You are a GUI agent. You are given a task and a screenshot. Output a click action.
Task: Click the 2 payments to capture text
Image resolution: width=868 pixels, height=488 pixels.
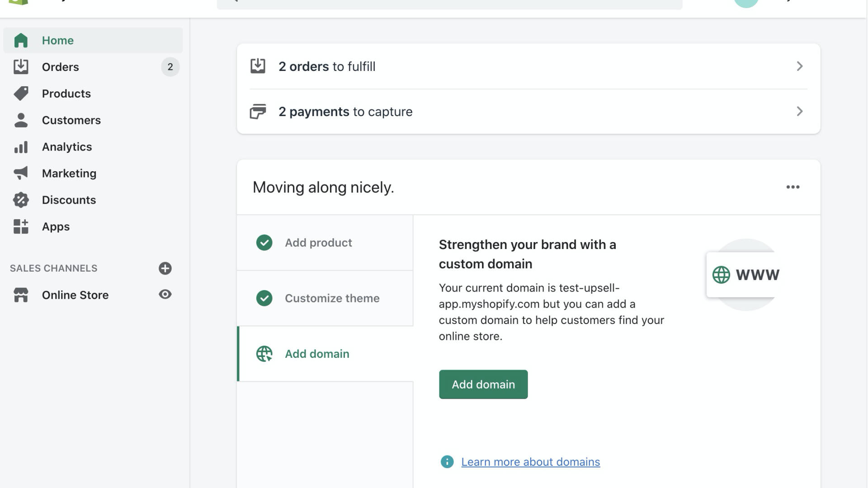[x=345, y=112]
